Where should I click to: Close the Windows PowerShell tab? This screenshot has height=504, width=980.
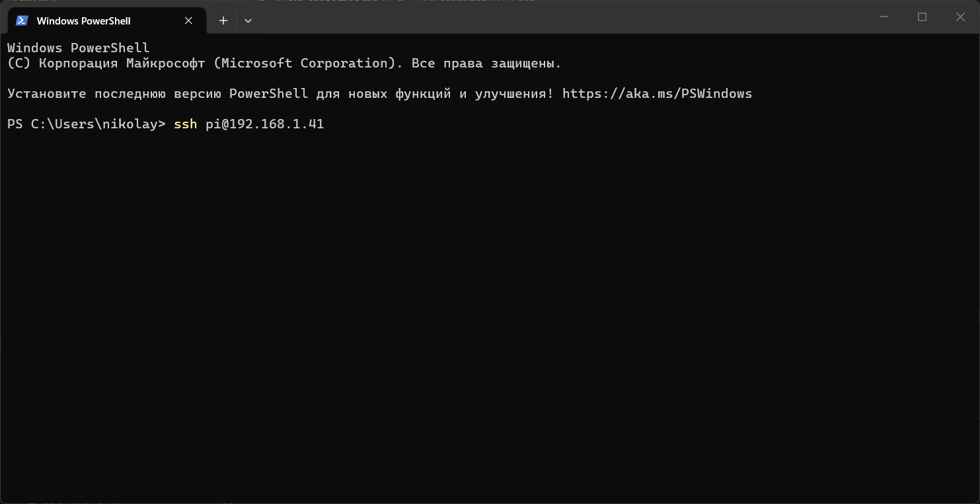pyautogui.click(x=187, y=21)
